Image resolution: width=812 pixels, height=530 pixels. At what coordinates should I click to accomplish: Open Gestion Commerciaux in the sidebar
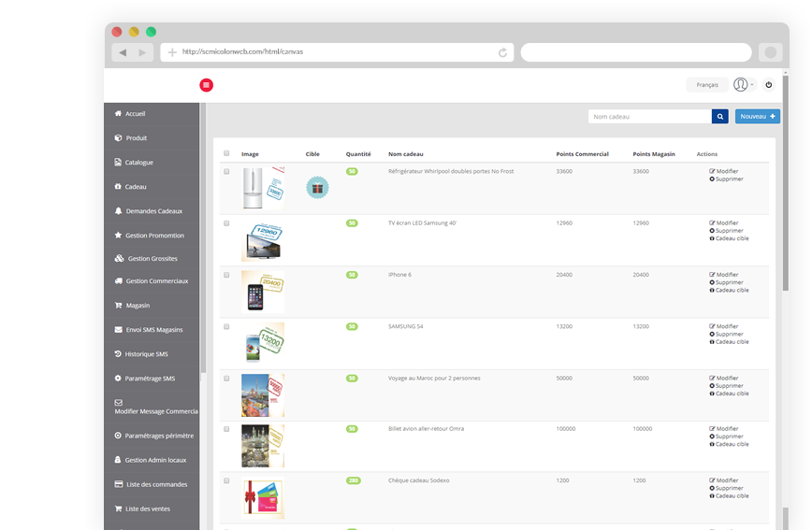point(156,281)
